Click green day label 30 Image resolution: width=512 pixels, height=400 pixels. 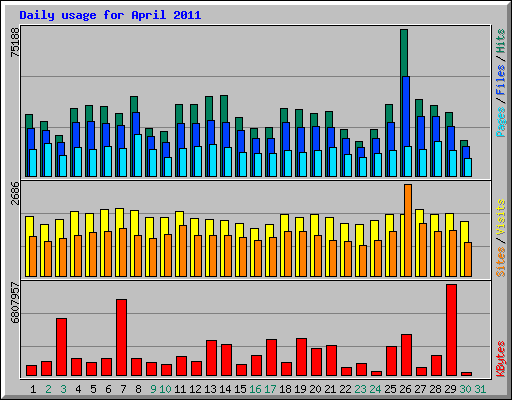(465, 389)
